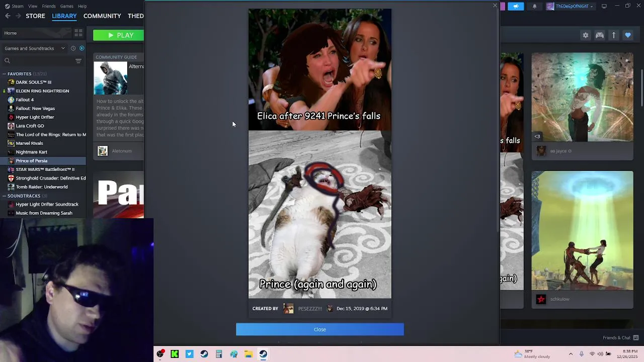Expand Games and Soundtracks dropdown

tap(34, 48)
